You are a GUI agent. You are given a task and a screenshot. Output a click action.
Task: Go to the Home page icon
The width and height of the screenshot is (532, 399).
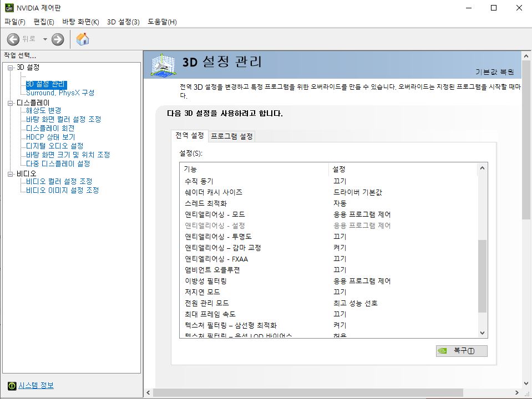pos(83,39)
